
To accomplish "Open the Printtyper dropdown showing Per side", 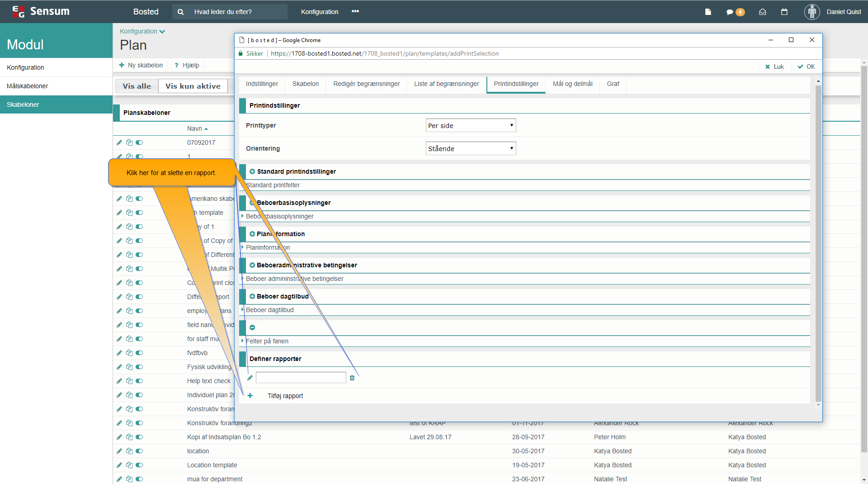I will pyautogui.click(x=471, y=125).
